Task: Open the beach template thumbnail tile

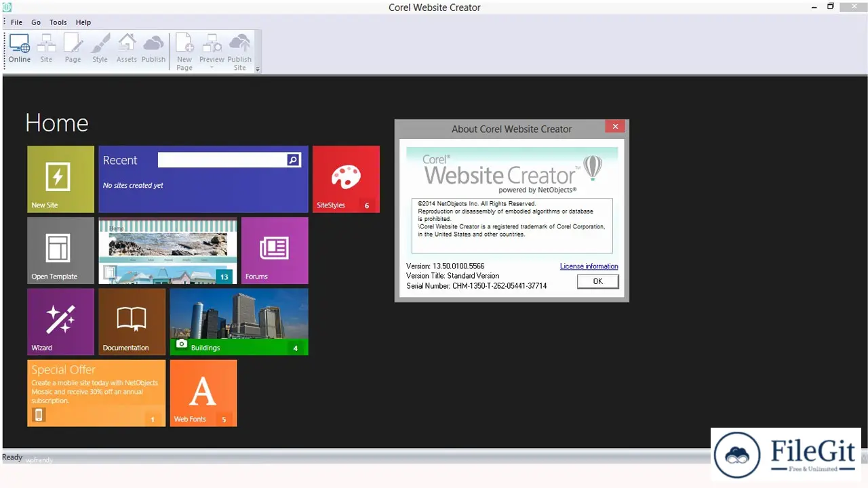Action: coord(167,250)
